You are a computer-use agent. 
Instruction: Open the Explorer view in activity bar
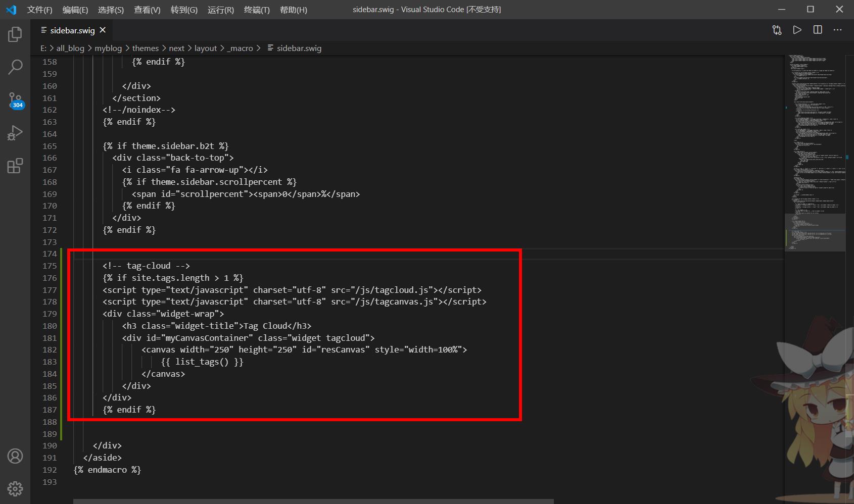tap(15, 34)
